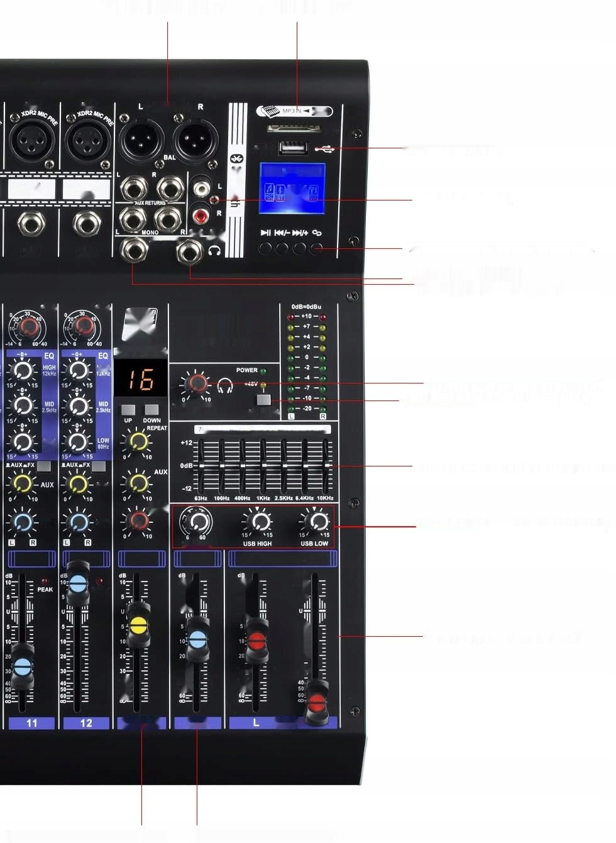Click the red knob in effects column
Image resolution: width=616 pixels, height=843 pixels.
point(138,521)
